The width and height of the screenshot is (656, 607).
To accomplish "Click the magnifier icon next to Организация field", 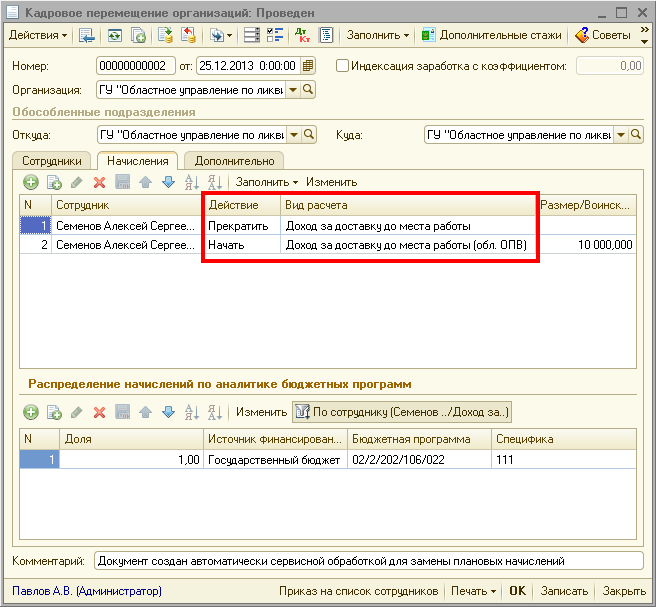I will pyautogui.click(x=308, y=90).
